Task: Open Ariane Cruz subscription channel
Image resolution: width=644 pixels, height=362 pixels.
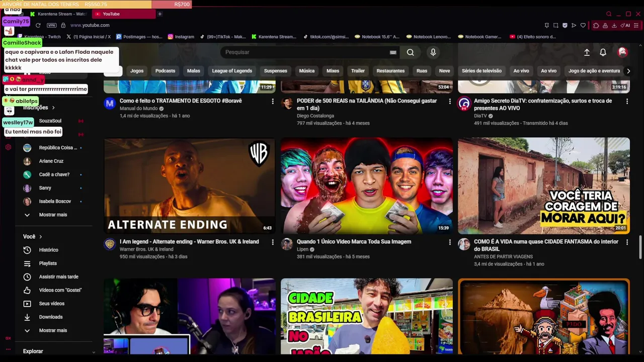Action: [x=51, y=161]
